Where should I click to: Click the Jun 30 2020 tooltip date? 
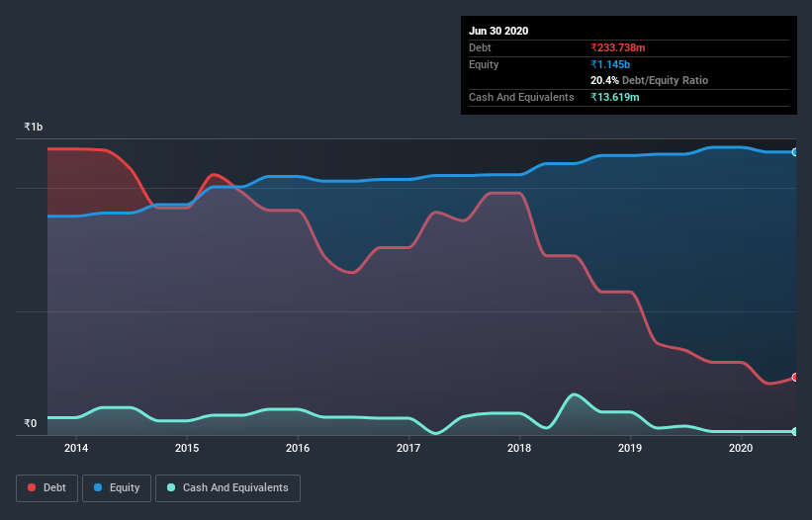point(498,31)
